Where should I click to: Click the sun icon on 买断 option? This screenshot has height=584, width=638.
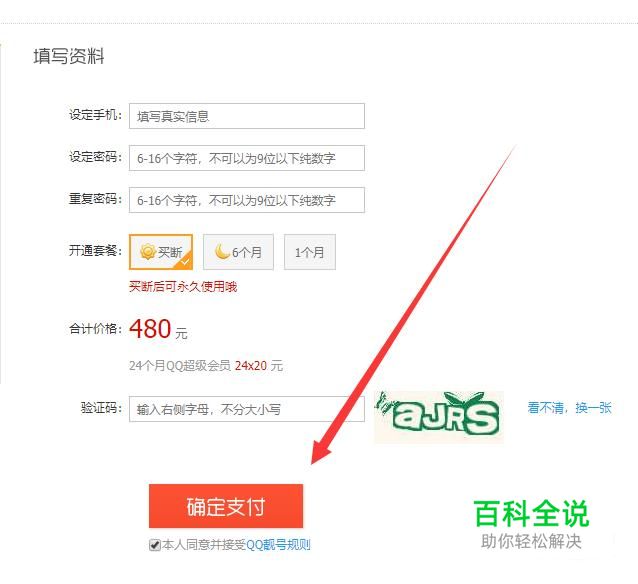(x=148, y=252)
